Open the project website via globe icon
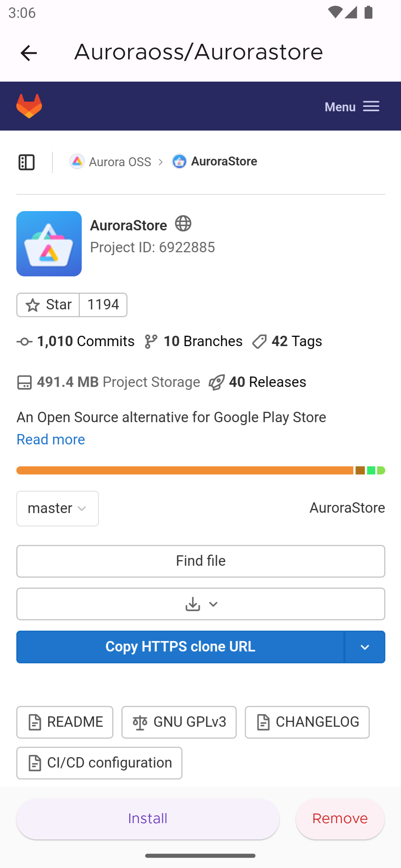401x868 pixels. click(x=183, y=224)
